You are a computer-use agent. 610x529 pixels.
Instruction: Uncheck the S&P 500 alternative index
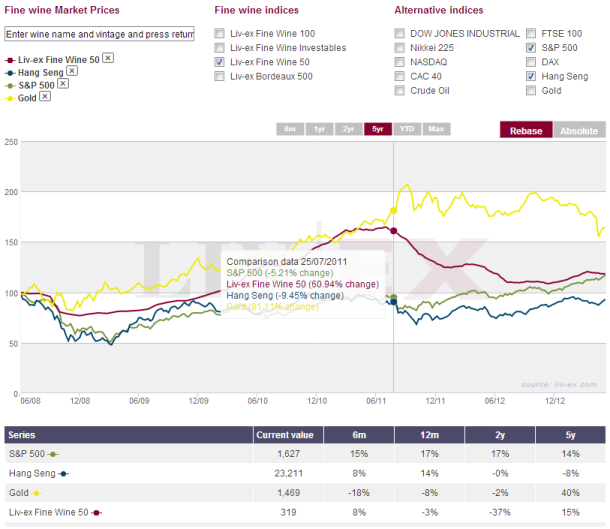[x=531, y=47]
